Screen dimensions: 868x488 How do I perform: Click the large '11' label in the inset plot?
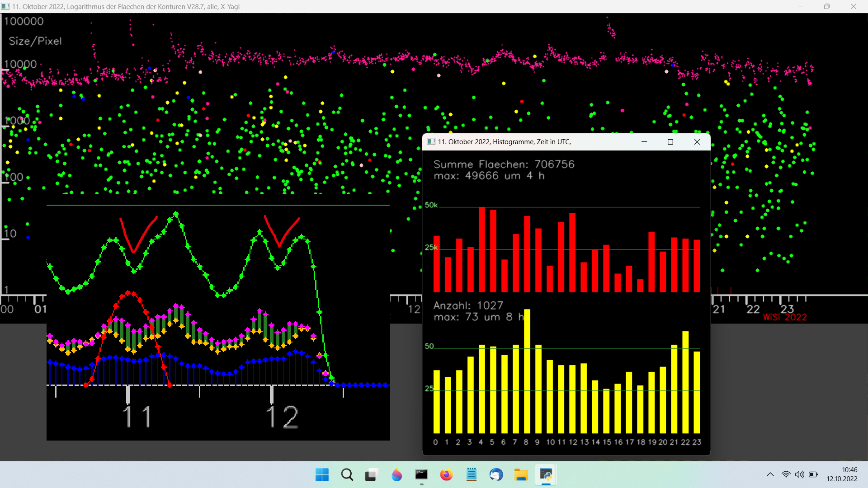point(137,417)
